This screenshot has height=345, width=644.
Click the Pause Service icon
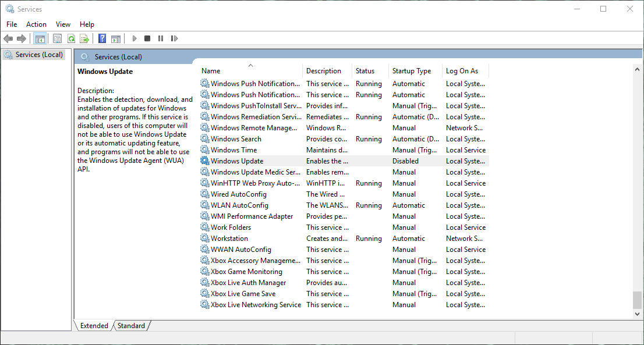click(161, 38)
